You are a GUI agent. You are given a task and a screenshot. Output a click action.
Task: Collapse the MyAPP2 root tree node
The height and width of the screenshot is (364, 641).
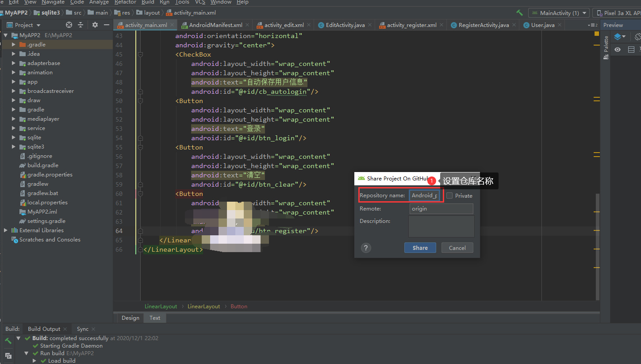tap(6, 35)
